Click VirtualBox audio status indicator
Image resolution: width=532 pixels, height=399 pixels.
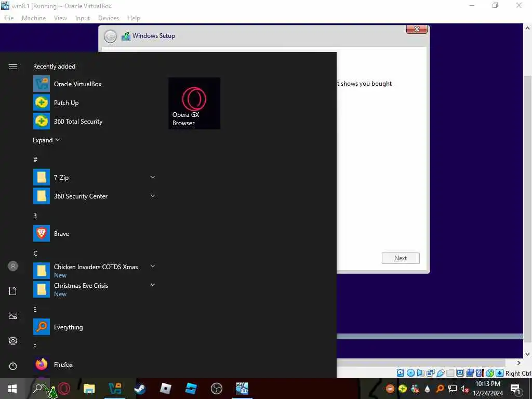(x=420, y=373)
